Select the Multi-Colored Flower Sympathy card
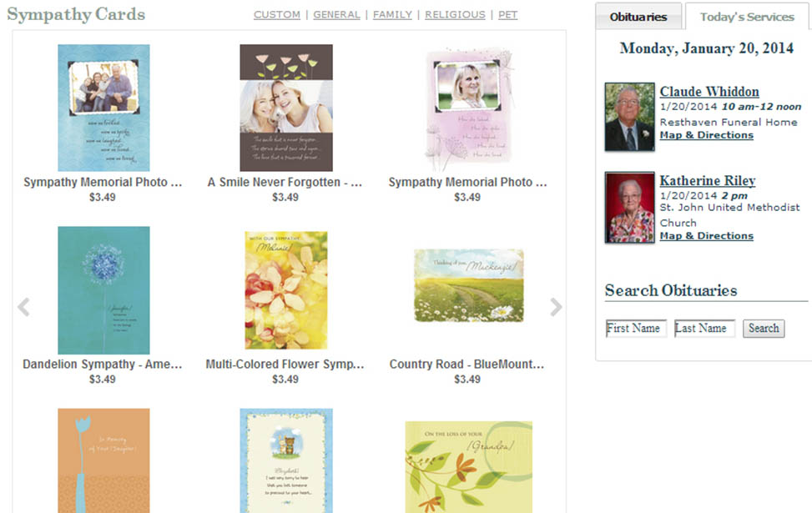The width and height of the screenshot is (812, 513). (286, 290)
